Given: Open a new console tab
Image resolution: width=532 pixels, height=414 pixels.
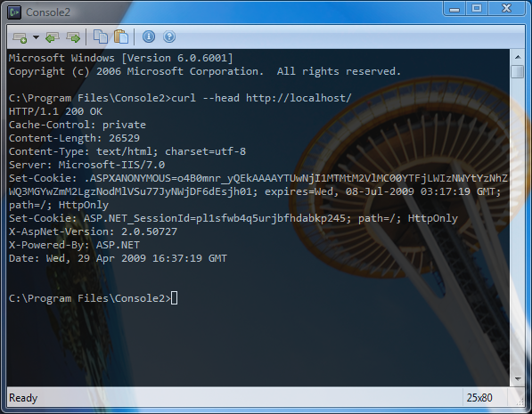Looking at the screenshot, I should pos(20,37).
